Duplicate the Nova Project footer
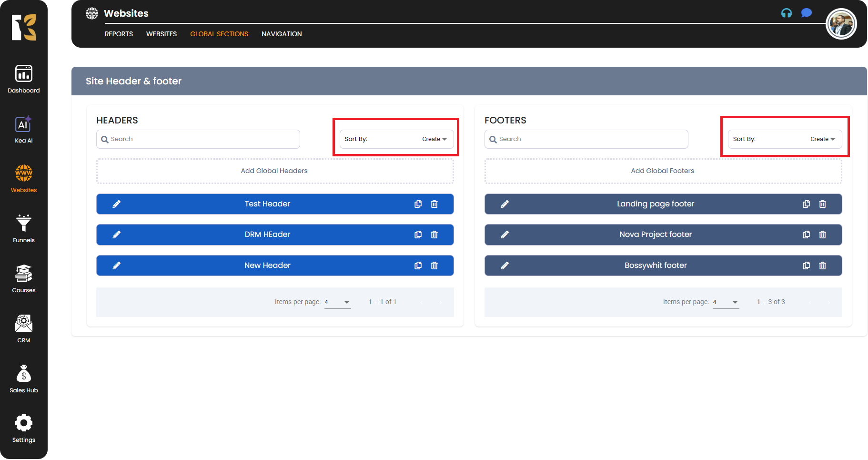 click(x=806, y=235)
